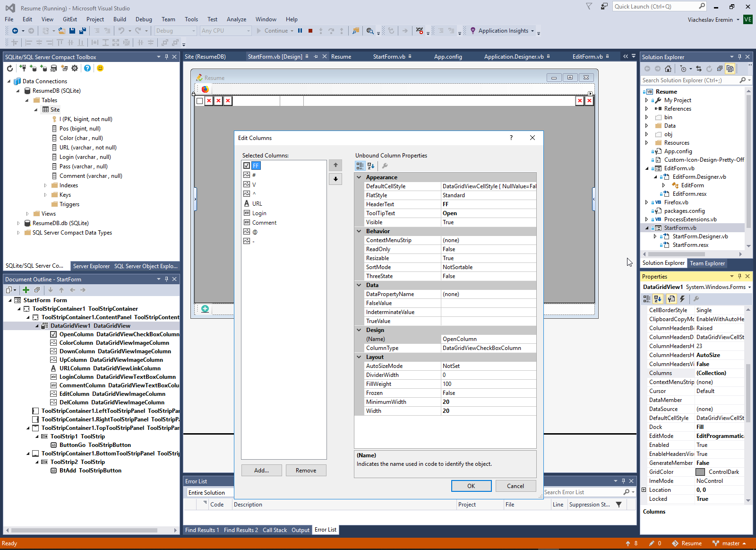Collapse the Behavior property category
This screenshot has width=756, height=550.
[359, 231]
